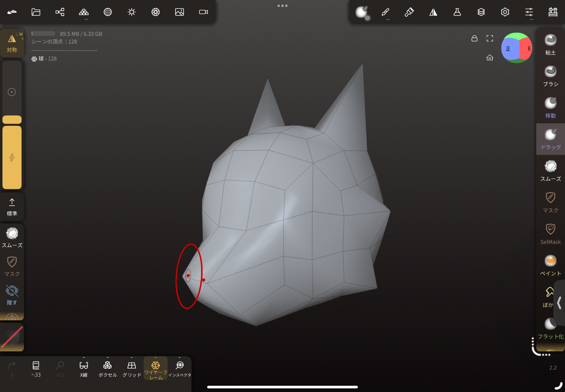This screenshot has width=565, height=392.
Task: Open the scene hierarchy share-node icon
Action: (60, 12)
